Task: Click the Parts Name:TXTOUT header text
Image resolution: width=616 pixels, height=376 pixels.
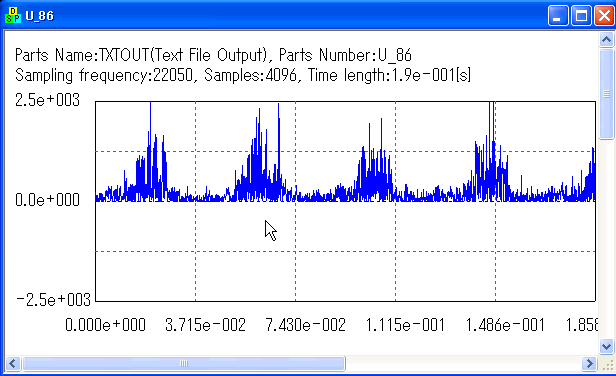Action: 82,55
